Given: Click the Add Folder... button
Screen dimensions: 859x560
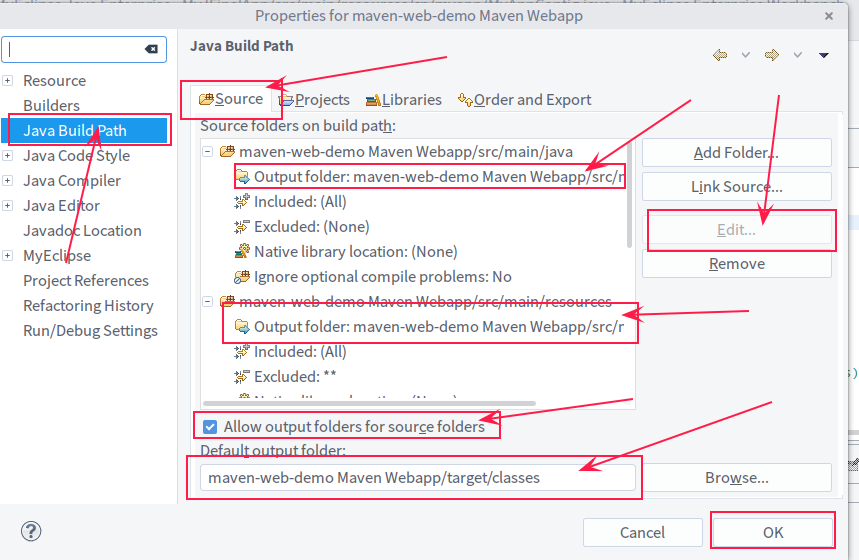Looking at the screenshot, I should [737, 152].
